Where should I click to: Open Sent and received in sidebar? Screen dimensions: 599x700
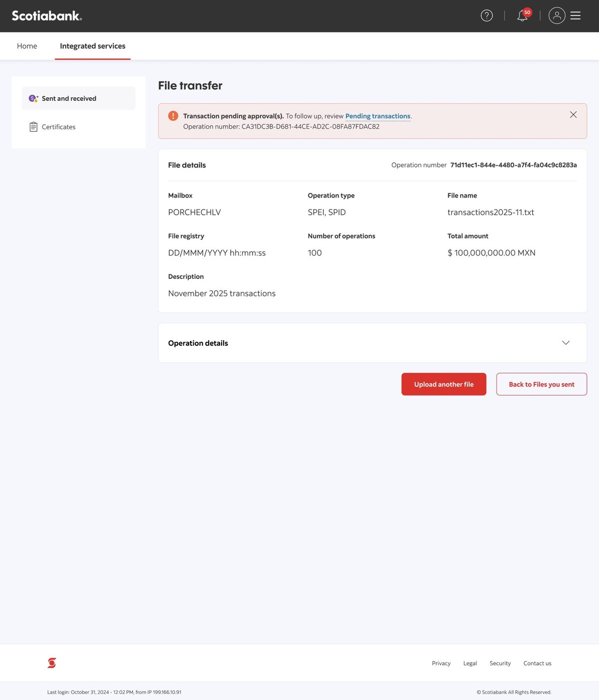point(79,98)
